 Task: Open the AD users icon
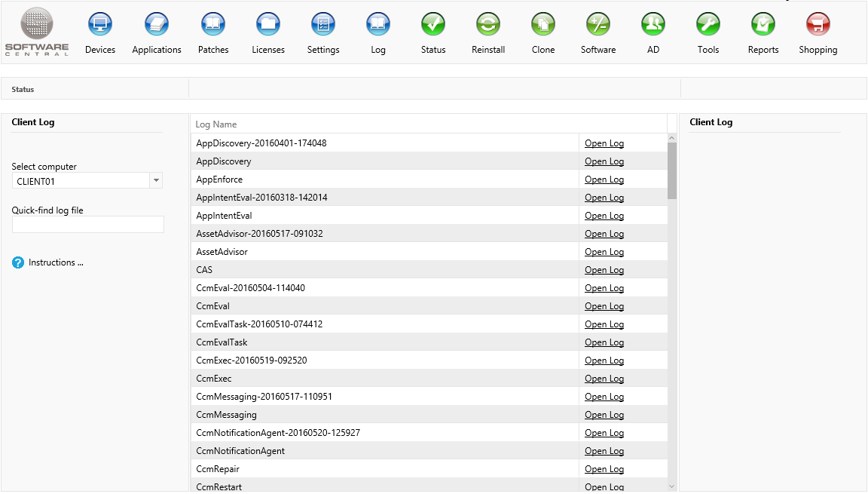tap(653, 25)
